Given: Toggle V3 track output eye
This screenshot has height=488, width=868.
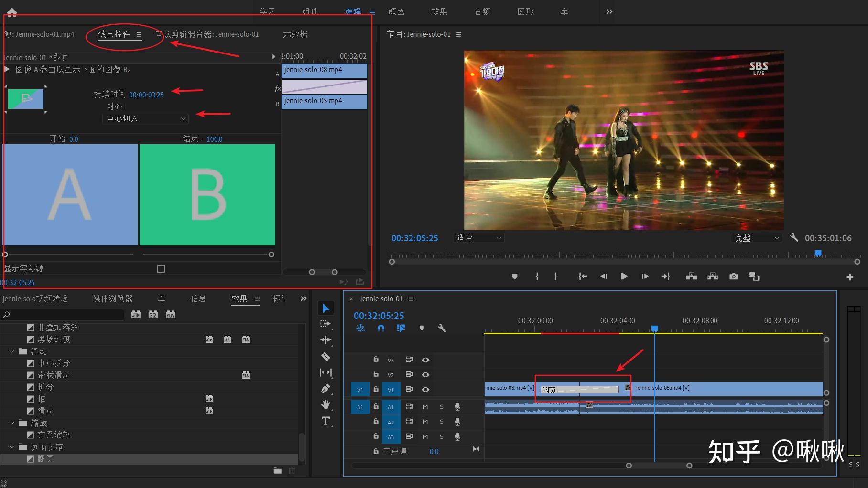Looking at the screenshot, I should [x=425, y=360].
